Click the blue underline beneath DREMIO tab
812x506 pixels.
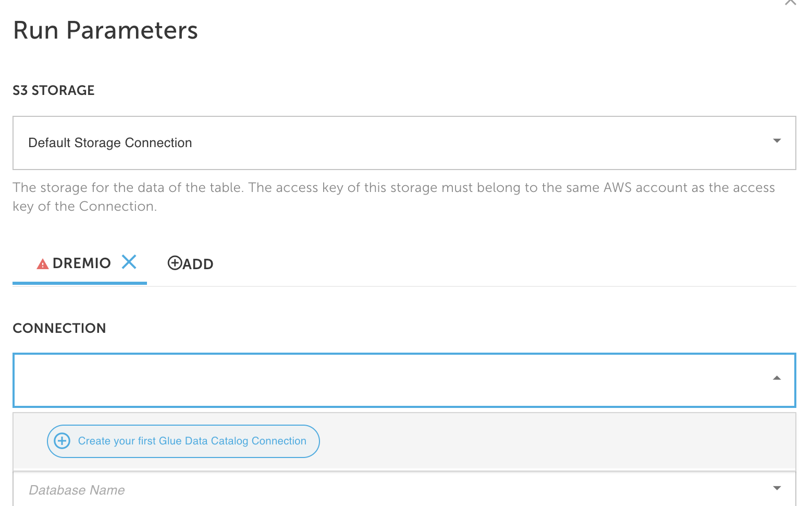pyautogui.click(x=80, y=283)
